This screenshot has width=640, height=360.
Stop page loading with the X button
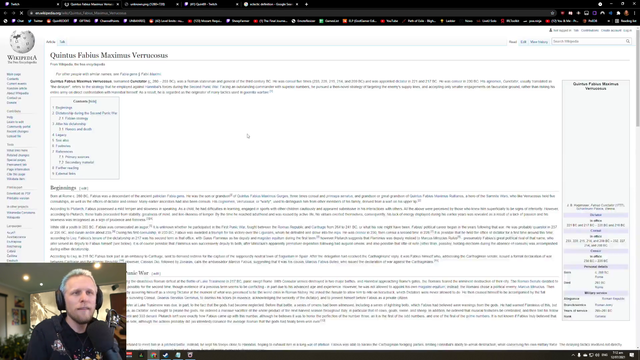(21, 13)
